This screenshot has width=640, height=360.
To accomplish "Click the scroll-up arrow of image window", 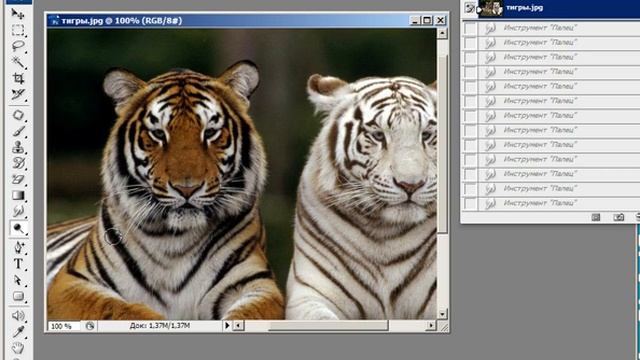I will click(x=442, y=33).
